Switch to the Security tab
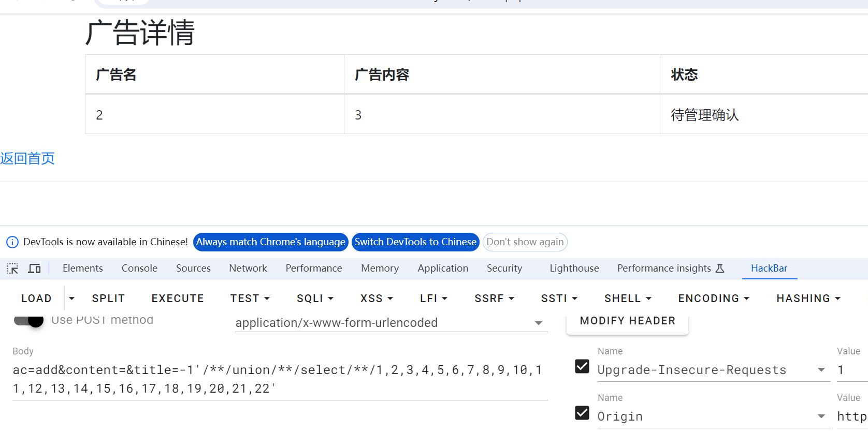868x433 pixels. 504,268
